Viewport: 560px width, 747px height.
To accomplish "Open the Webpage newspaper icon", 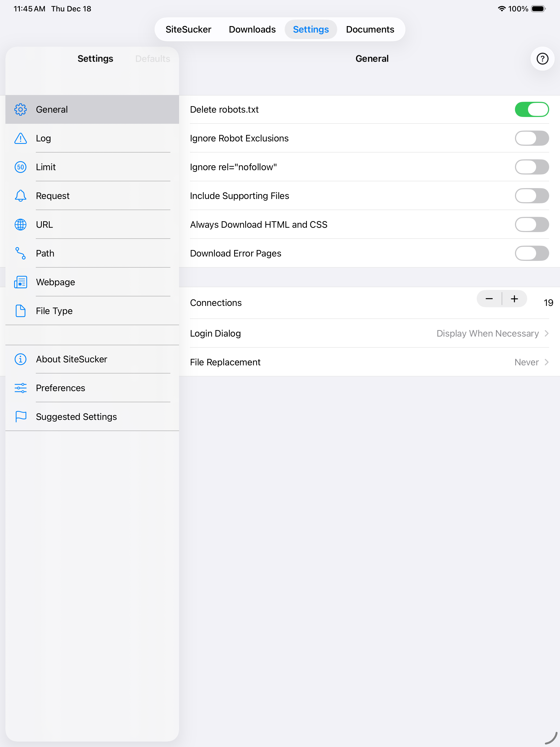I will click(20, 282).
